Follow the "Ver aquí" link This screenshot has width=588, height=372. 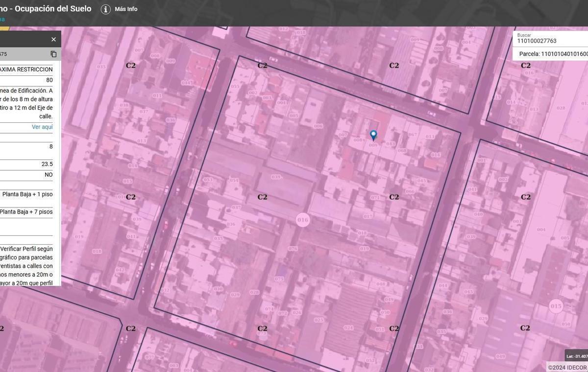42,127
